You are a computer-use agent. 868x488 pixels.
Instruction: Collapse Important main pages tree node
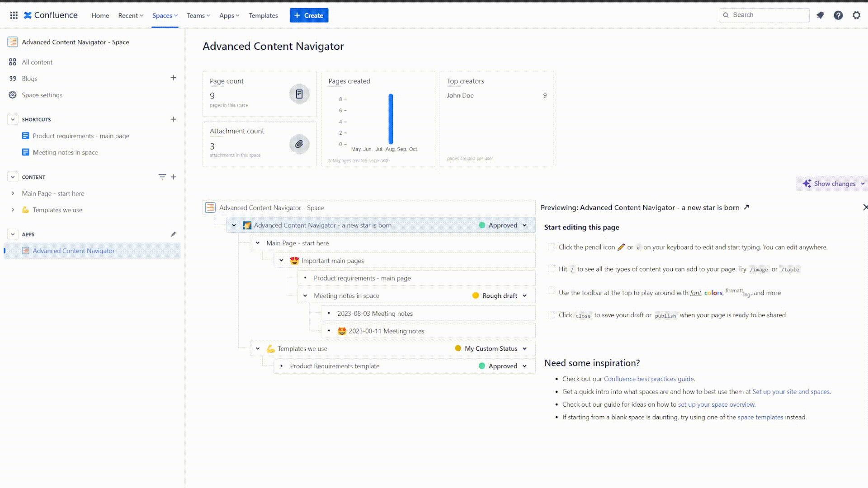(x=281, y=261)
